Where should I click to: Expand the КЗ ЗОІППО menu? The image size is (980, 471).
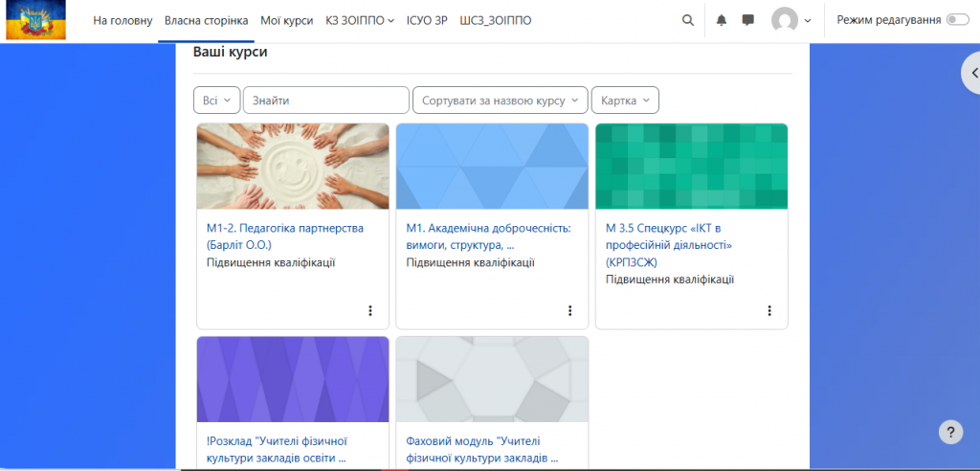click(360, 21)
